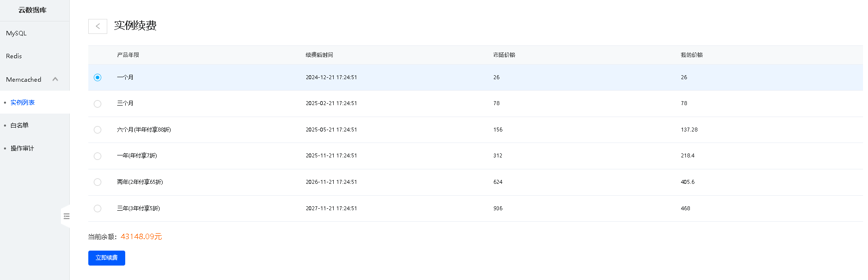
Task: Go to 实例列表 instance list
Action: tap(22, 103)
